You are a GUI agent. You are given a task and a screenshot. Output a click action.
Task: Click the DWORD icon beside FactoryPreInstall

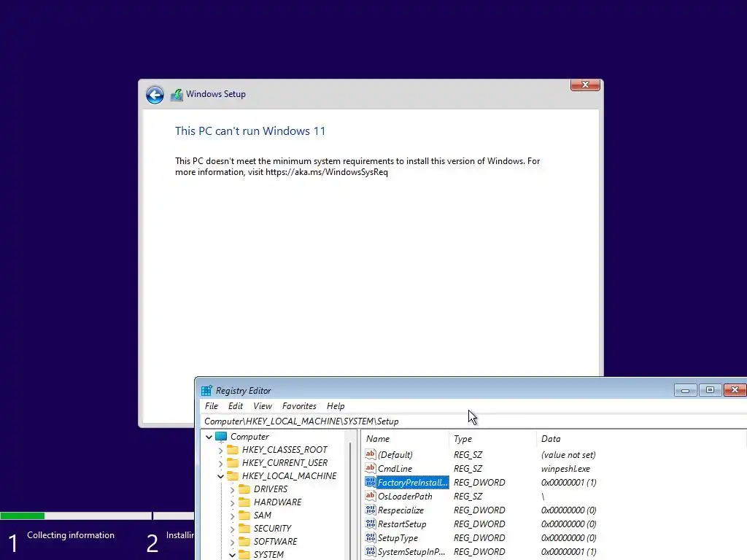tap(370, 482)
